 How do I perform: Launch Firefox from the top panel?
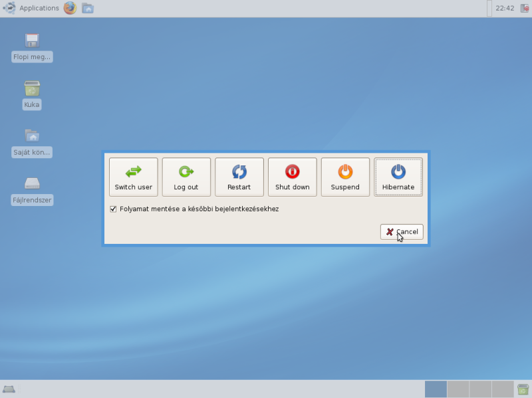click(70, 8)
